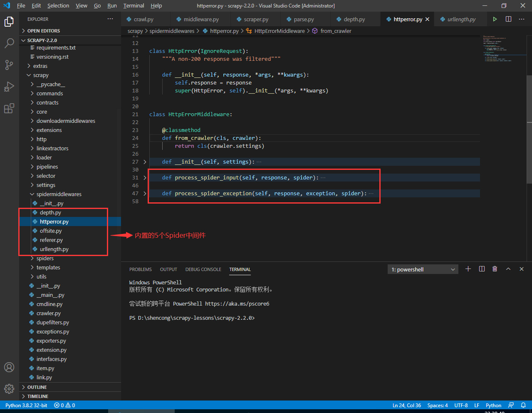The width and height of the screenshot is (532, 413).
Task: Expand the TIMELINE section
Action: [x=70, y=396]
